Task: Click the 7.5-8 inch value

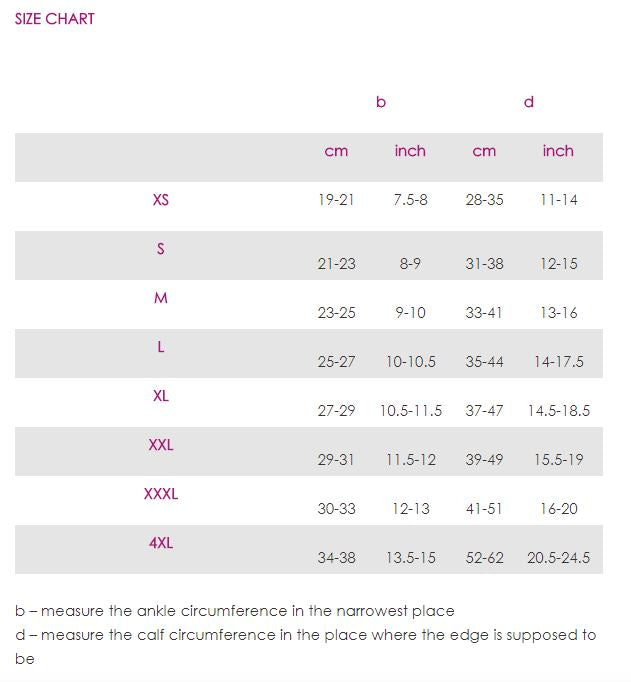Action: 410,200
